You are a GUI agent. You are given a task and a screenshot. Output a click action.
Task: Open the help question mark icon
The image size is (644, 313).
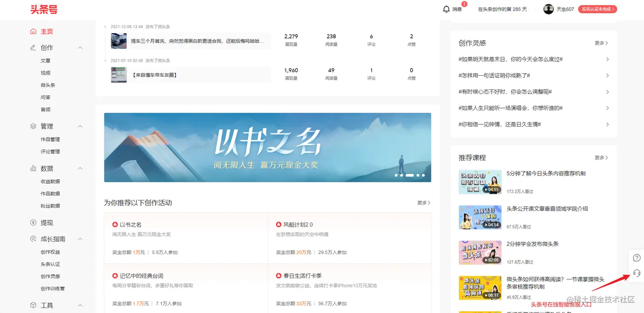[637, 258]
